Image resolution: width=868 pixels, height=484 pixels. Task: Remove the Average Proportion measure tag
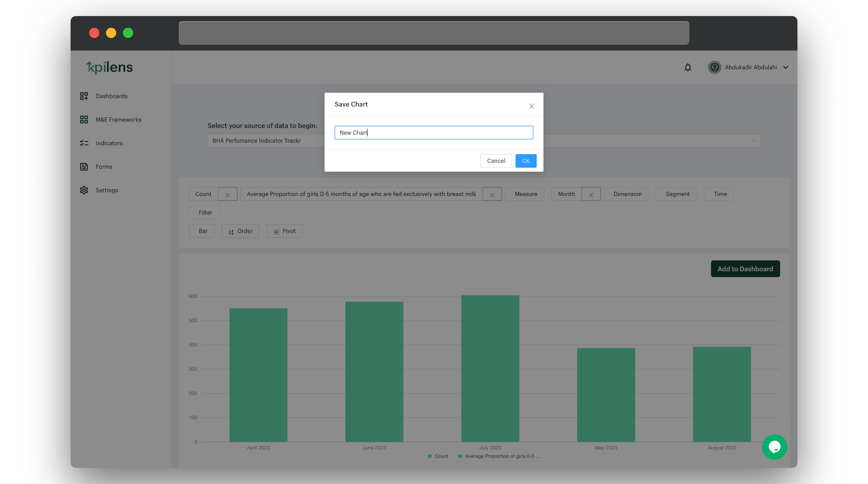point(492,195)
